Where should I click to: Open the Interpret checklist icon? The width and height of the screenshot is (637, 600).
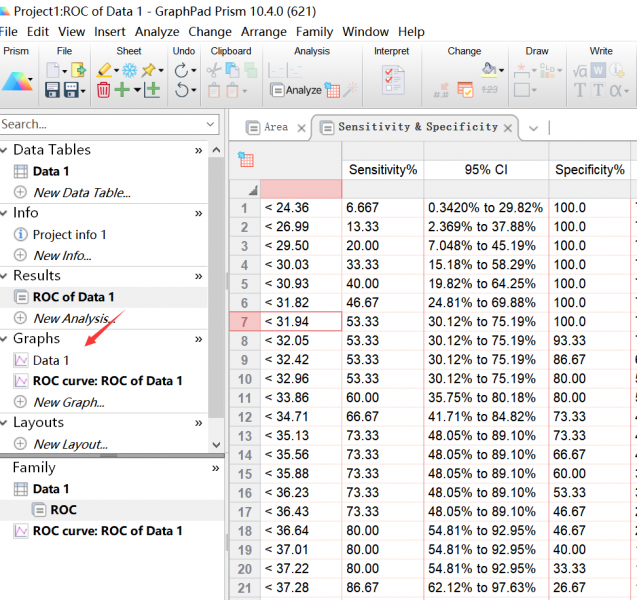click(393, 80)
